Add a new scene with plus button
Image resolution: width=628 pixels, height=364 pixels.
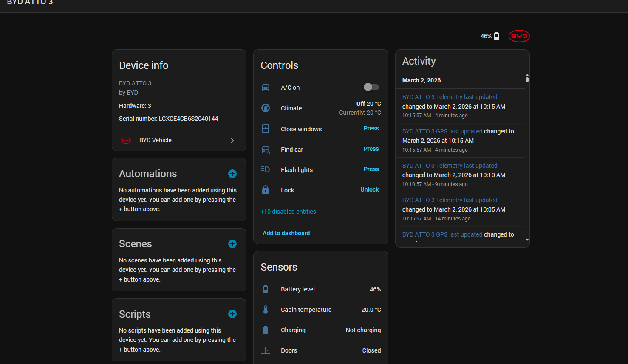coord(232,244)
